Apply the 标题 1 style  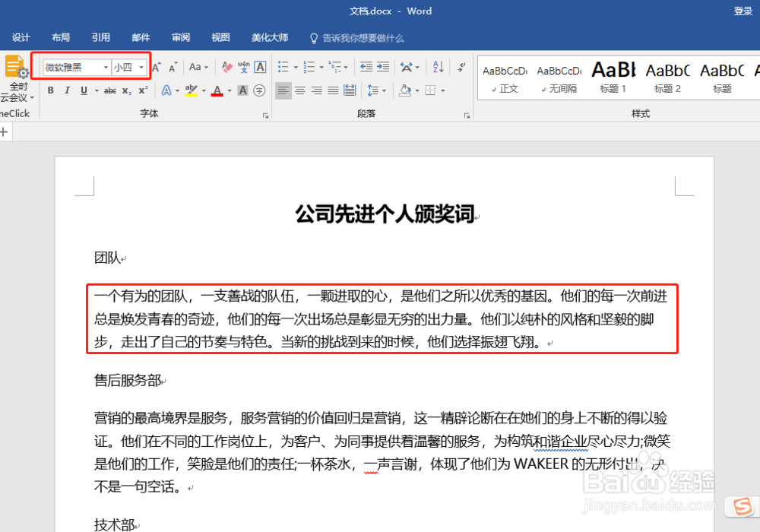pyautogui.click(x=613, y=77)
